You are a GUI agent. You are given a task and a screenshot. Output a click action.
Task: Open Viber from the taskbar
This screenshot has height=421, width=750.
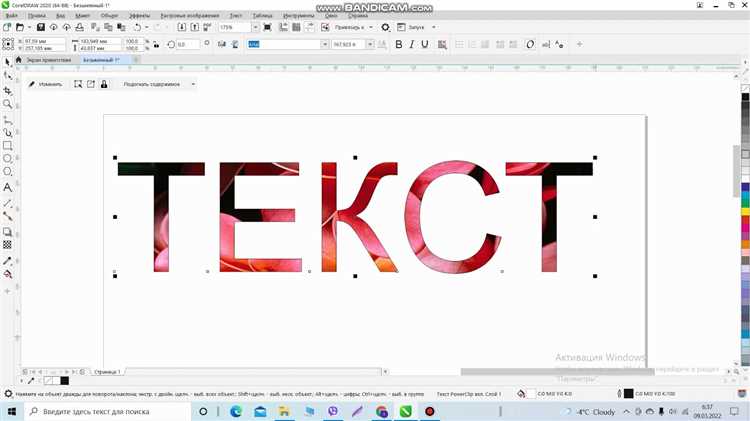pos(333,411)
